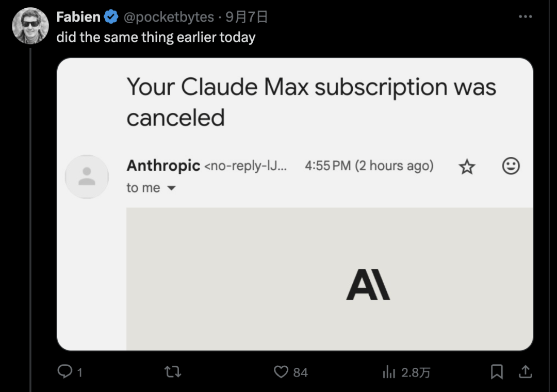Retweet this post
557x392 pixels.
click(x=173, y=372)
